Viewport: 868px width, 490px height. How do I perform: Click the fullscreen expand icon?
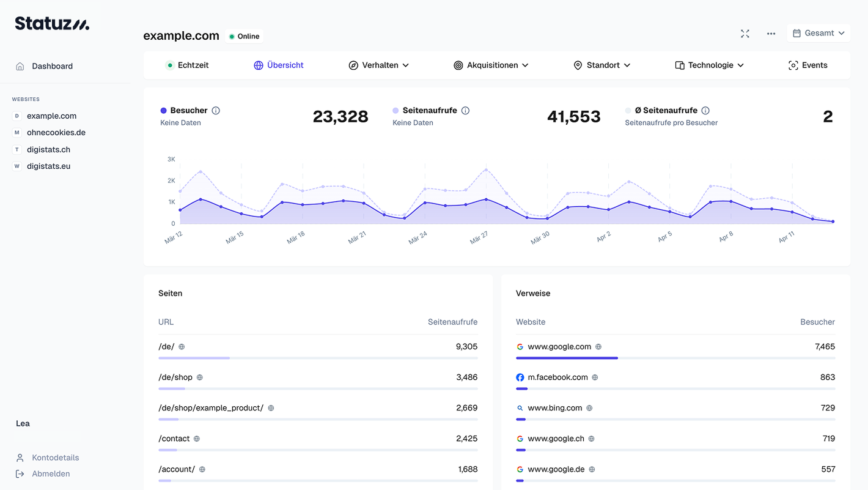coord(745,34)
